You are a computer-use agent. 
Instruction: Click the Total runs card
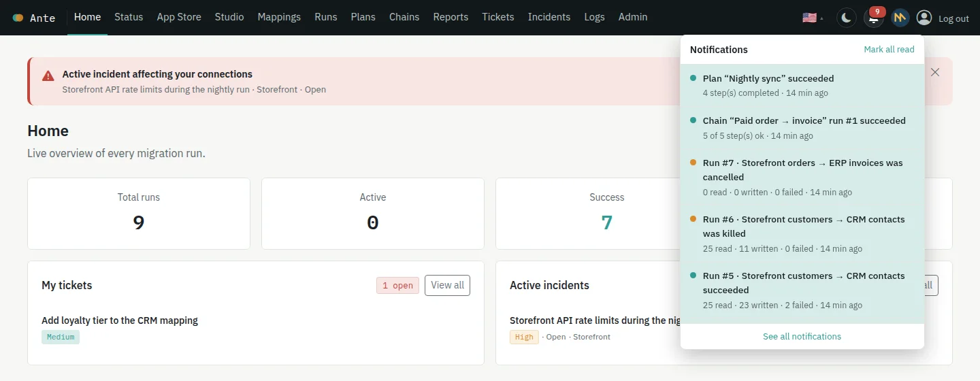[x=139, y=214]
